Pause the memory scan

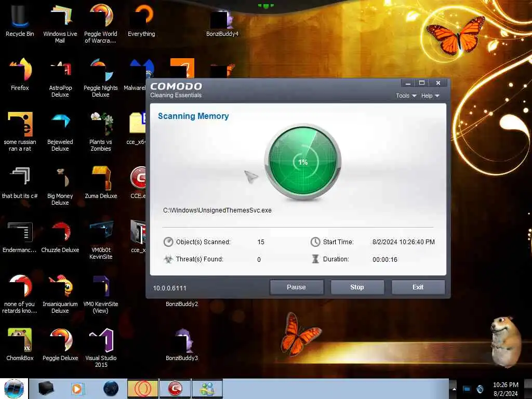pos(296,287)
